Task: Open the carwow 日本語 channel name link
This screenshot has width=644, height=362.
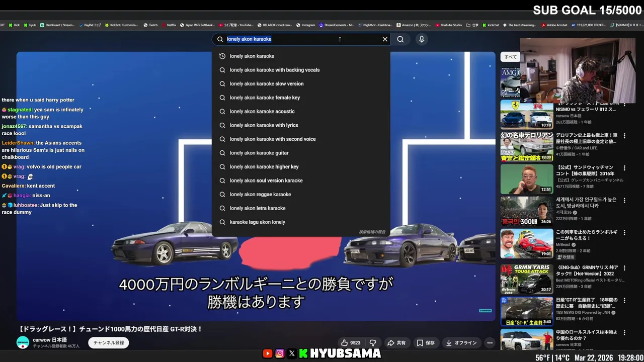Action: pyautogui.click(x=50, y=340)
